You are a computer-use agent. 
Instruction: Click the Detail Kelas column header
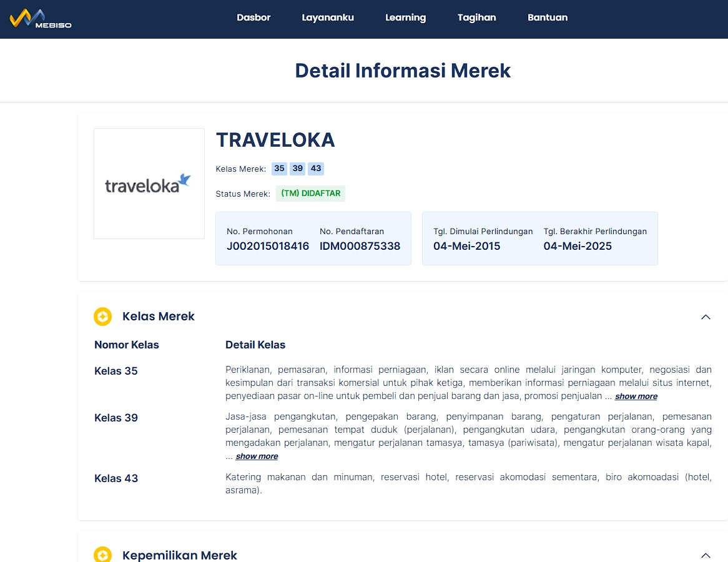(x=255, y=345)
